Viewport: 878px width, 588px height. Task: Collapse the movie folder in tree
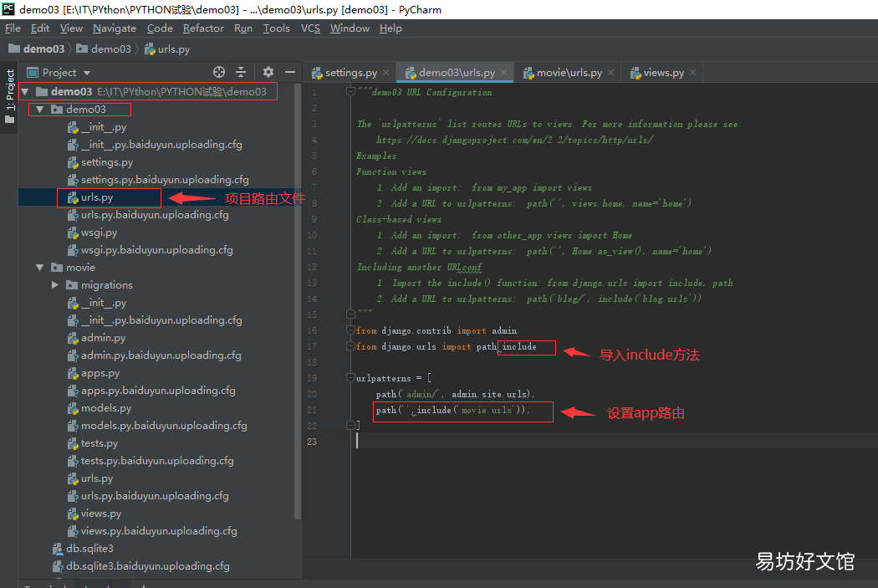point(40,268)
